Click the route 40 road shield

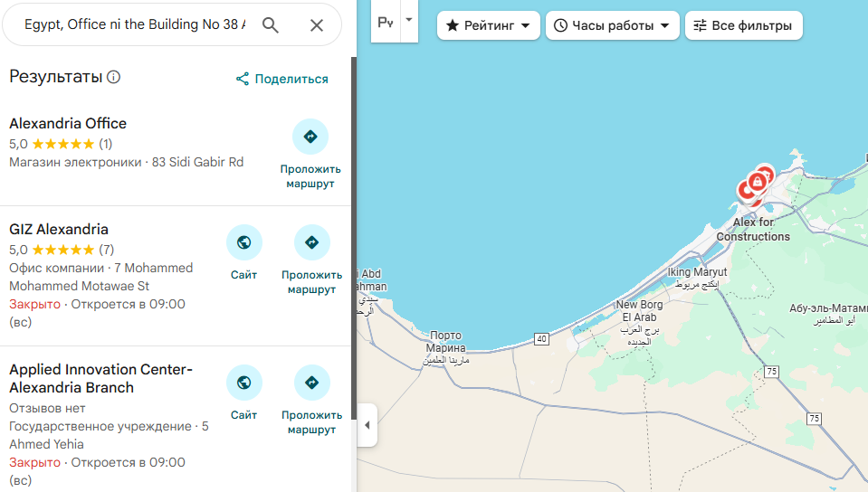[541, 338]
